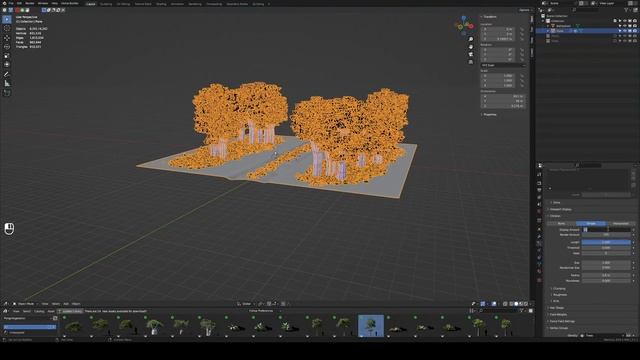The image size is (640, 360).
Task: Open the Physics properties tab icon
Action: tap(540, 250)
